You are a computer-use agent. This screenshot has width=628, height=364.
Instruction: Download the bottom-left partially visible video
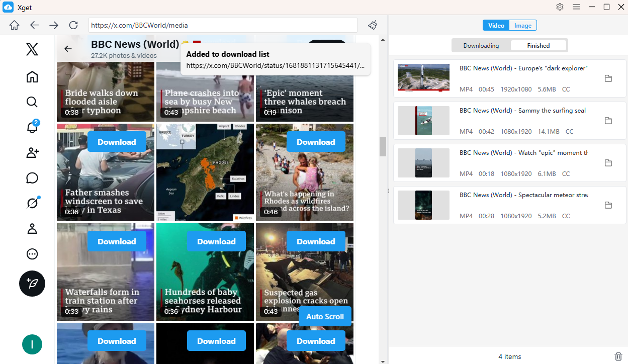point(117,341)
